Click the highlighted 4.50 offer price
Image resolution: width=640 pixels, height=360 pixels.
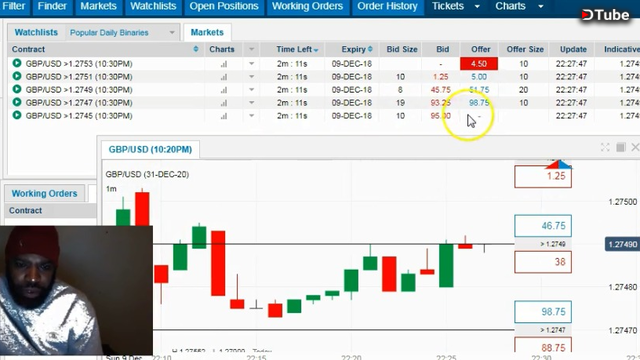pyautogui.click(x=479, y=64)
